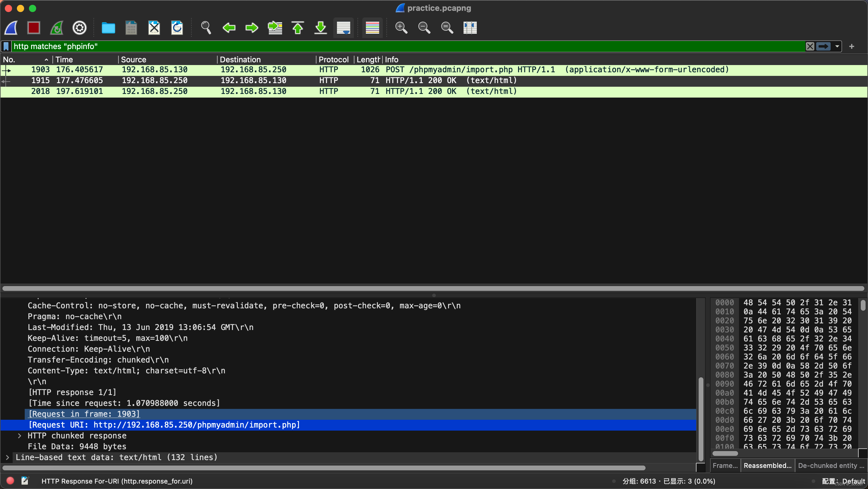Open a capture file folder icon
The image size is (868, 489).
tap(108, 28)
